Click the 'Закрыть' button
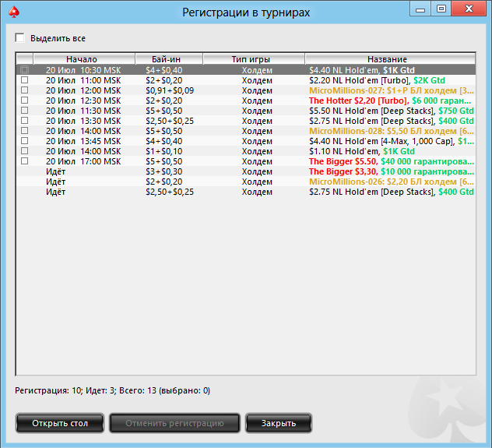The width and height of the screenshot is (492, 448). point(279,423)
